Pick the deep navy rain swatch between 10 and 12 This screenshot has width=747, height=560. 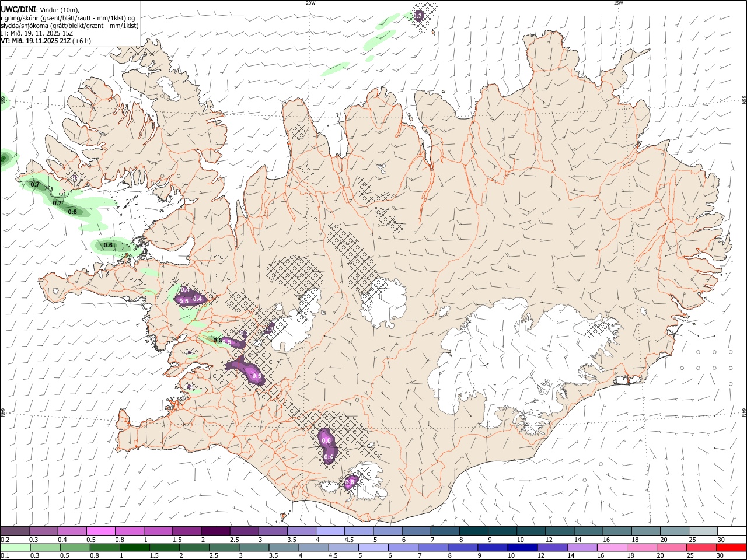click(x=523, y=547)
